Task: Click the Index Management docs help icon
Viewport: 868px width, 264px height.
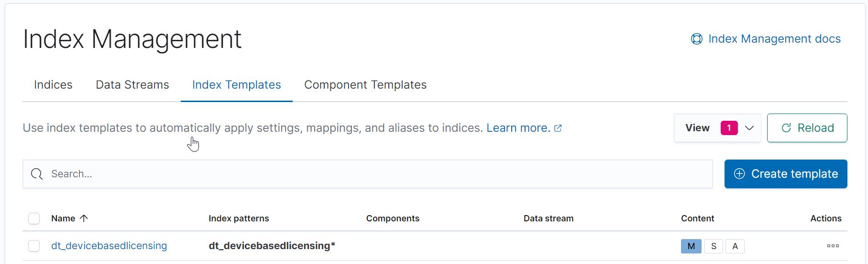Action: (696, 39)
